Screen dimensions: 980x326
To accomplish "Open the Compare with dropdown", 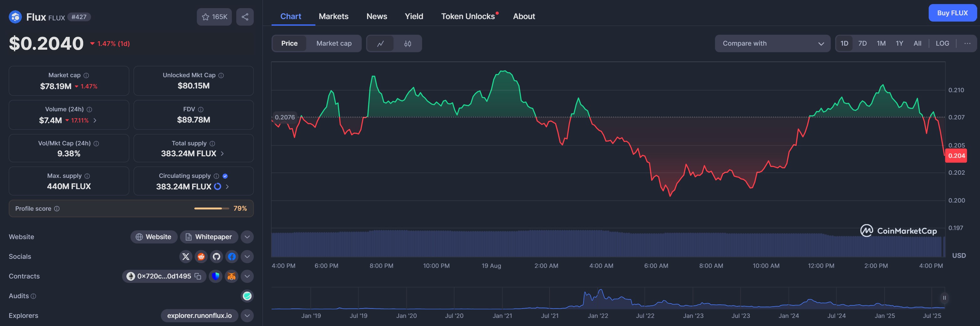I will (772, 43).
